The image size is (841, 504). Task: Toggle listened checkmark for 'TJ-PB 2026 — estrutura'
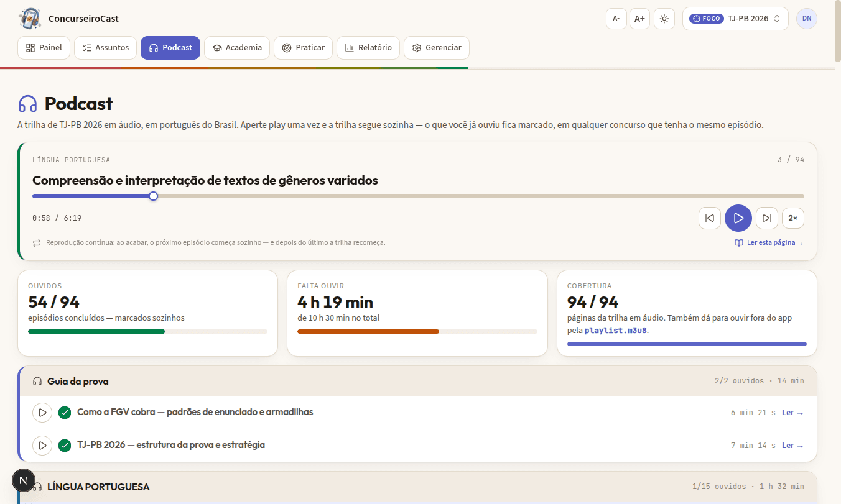(65, 446)
